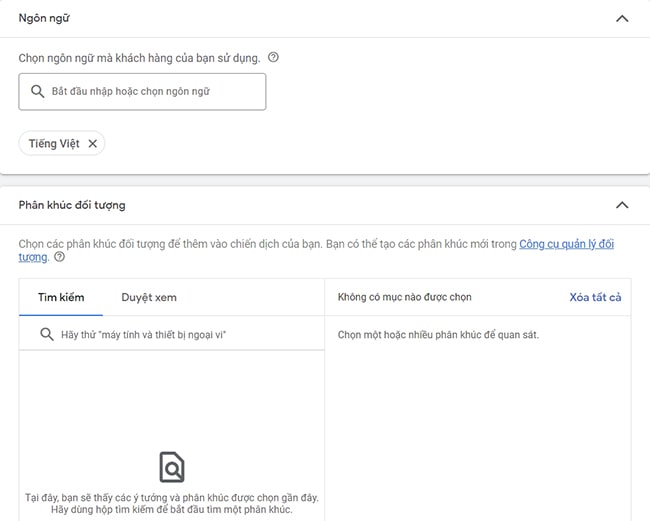Click the empty-state document search icon
Screen dimensions: 650x521
coord(172,467)
